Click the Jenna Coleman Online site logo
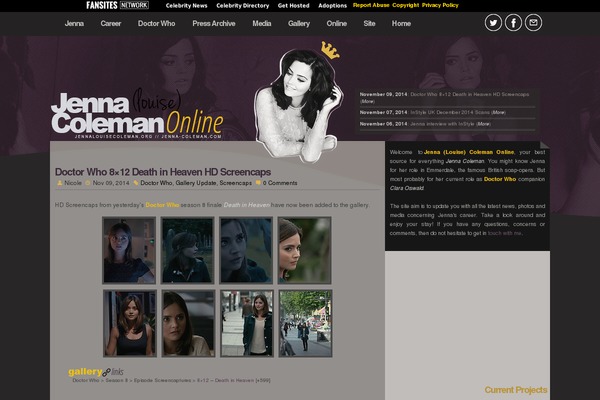 pos(137,114)
